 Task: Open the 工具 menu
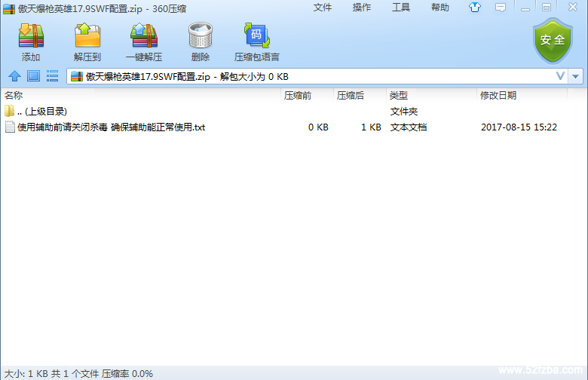coord(401,8)
